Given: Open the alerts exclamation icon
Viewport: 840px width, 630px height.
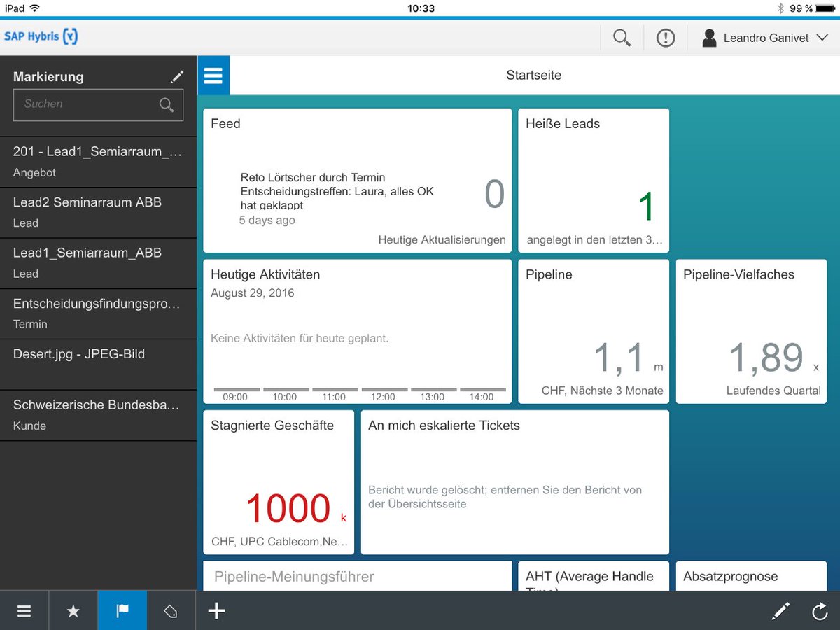Looking at the screenshot, I should (x=666, y=38).
